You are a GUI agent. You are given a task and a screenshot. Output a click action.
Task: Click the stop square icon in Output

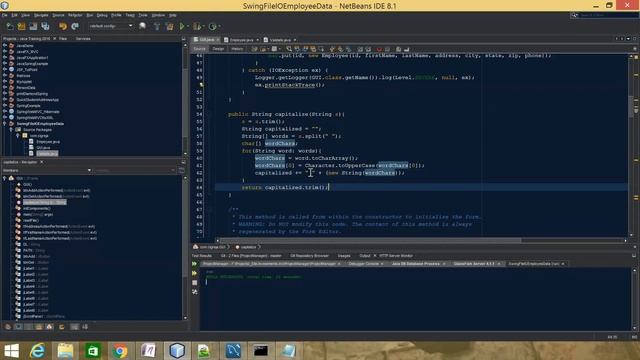coord(195,282)
